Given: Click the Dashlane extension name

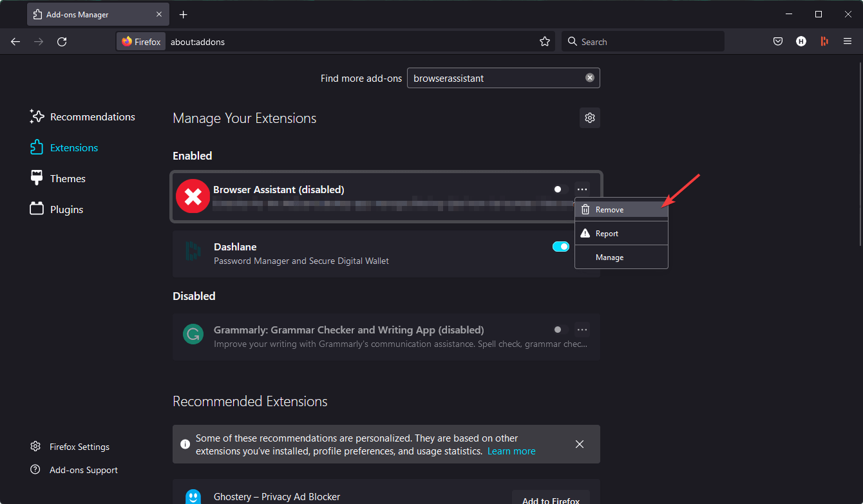Looking at the screenshot, I should pos(235,247).
